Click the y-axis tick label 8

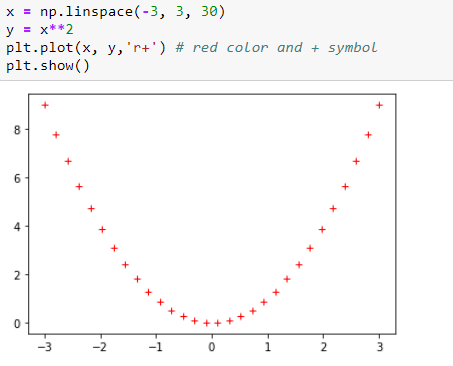pos(17,130)
